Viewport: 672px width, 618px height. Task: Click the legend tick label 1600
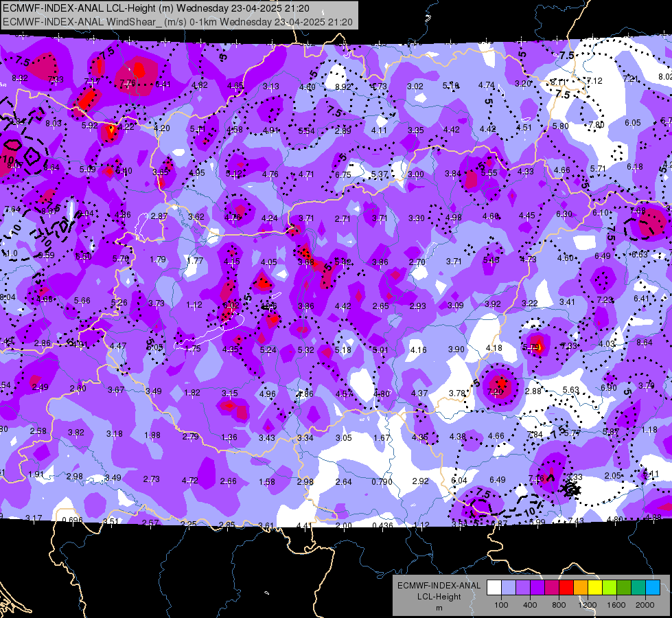[616, 605]
